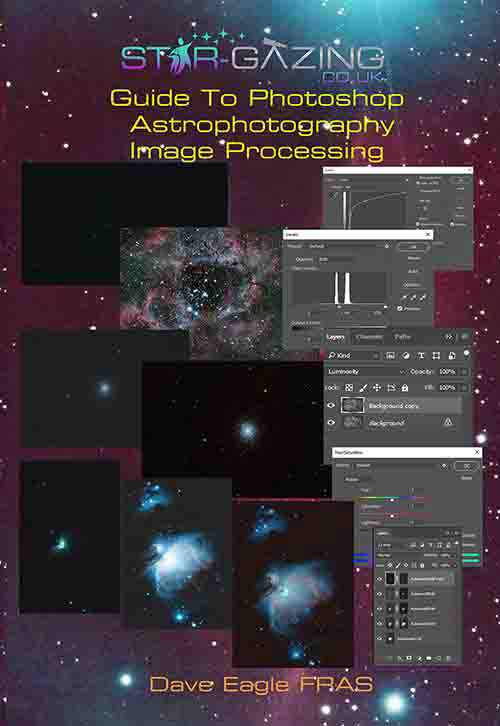Filter layers by pixel layer icon
Screen dimensions: 500x726
point(390,355)
